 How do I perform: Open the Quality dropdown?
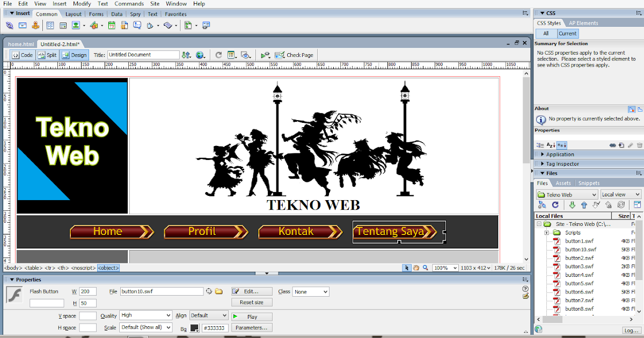[146, 315]
